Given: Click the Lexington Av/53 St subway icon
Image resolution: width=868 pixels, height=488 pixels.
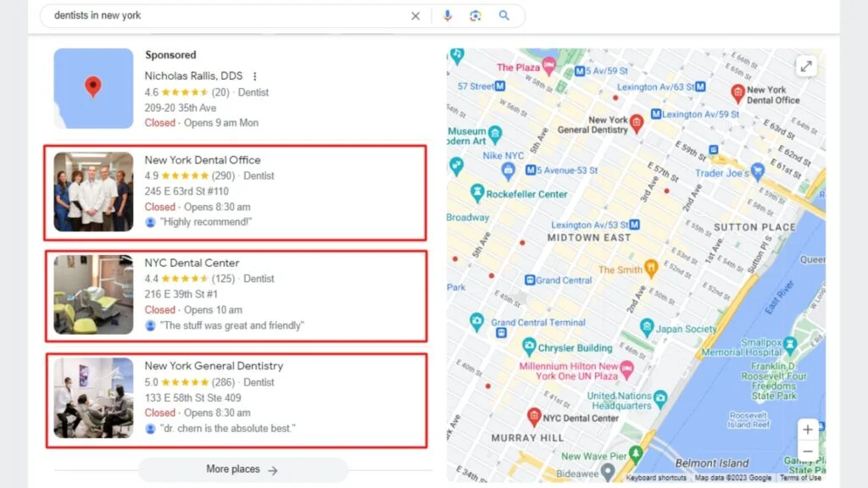Looking at the screenshot, I should (x=634, y=224).
